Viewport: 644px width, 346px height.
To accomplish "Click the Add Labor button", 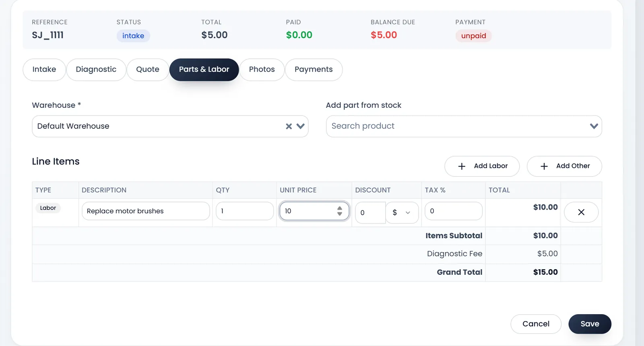I will click(482, 166).
